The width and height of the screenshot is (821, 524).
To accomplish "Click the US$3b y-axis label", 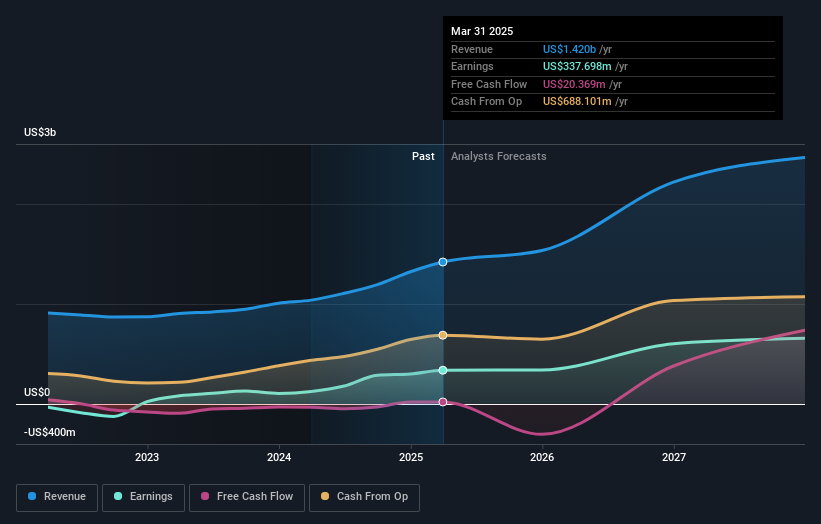I will pyautogui.click(x=40, y=132).
